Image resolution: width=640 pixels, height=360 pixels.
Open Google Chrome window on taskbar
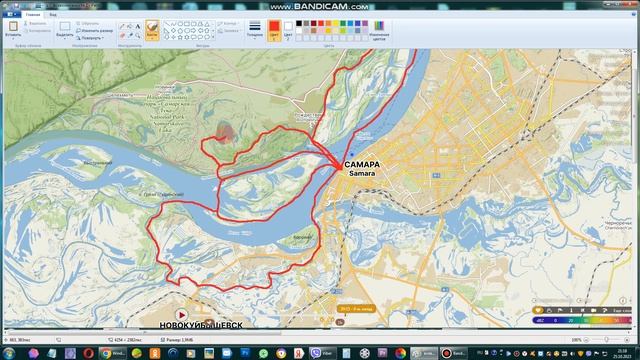coord(113,353)
